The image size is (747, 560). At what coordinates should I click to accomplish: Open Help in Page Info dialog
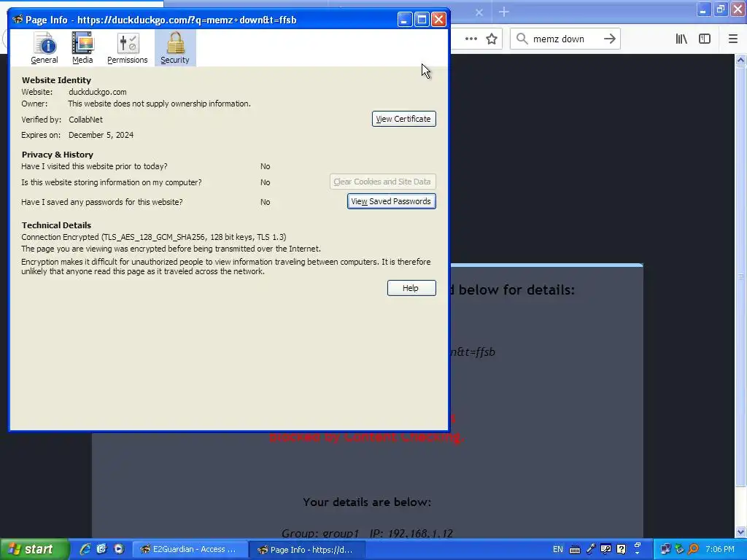click(411, 288)
